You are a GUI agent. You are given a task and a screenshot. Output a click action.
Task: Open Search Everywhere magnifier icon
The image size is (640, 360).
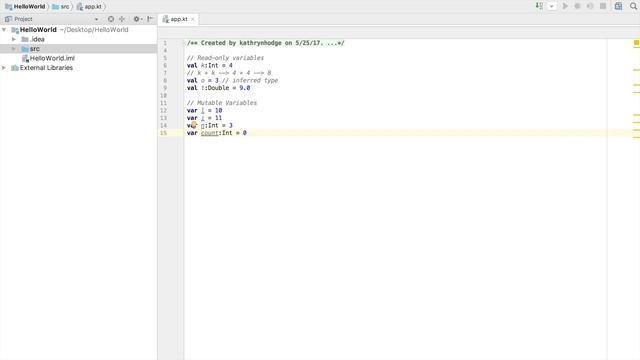click(633, 6)
